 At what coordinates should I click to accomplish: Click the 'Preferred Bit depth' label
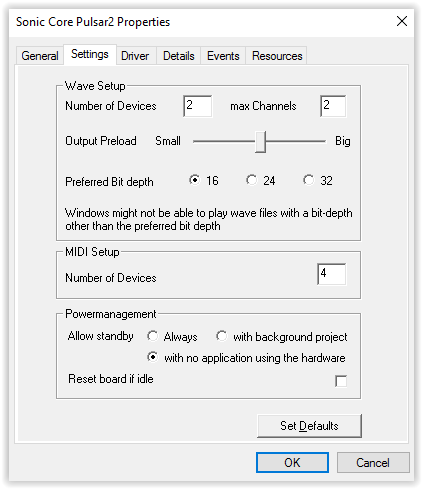[x=109, y=182]
